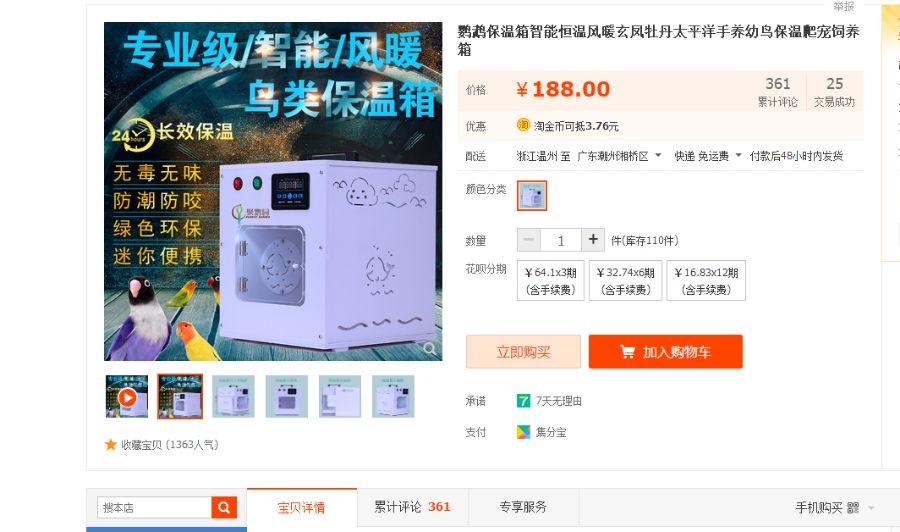Image resolution: width=900 pixels, height=532 pixels.
Task: Expand the 手机购买 dropdown arrow
Action: pyautogui.click(x=871, y=508)
